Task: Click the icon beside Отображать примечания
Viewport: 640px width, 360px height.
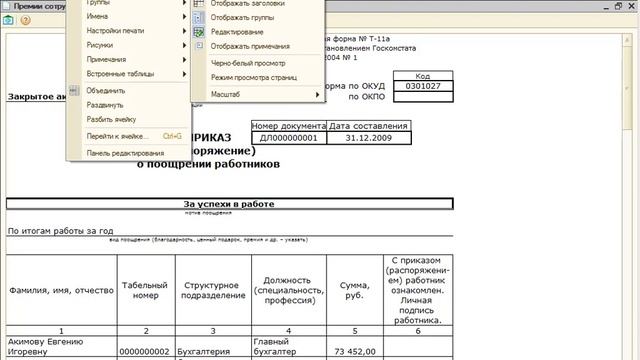Action: pyautogui.click(x=199, y=46)
